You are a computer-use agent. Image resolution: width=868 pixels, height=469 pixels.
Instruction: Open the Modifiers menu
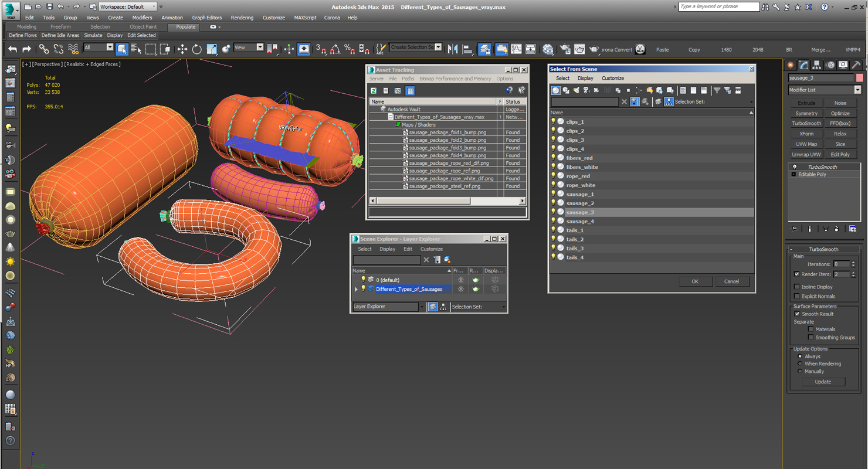pyautogui.click(x=142, y=18)
